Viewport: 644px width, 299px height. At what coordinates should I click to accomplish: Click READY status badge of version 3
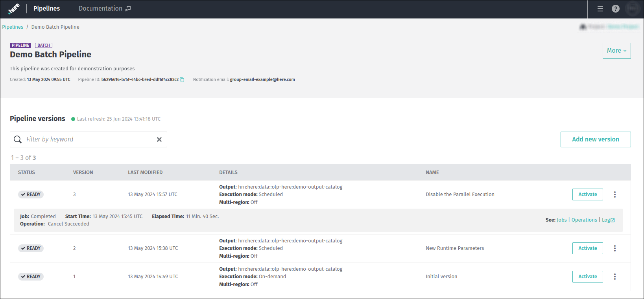[x=31, y=194]
